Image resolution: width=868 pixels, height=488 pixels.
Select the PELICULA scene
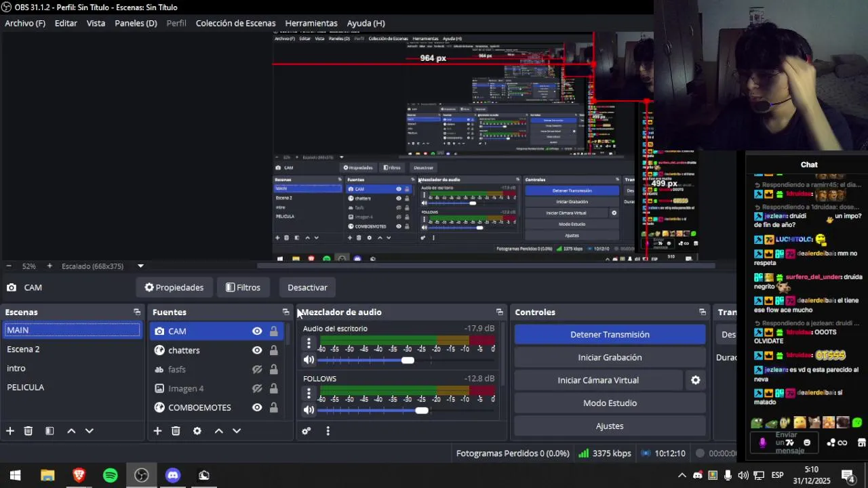pyautogui.click(x=71, y=387)
